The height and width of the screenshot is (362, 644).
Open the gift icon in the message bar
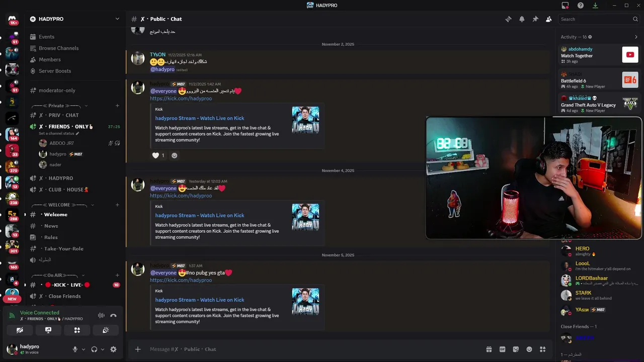pyautogui.click(x=489, y=349)
